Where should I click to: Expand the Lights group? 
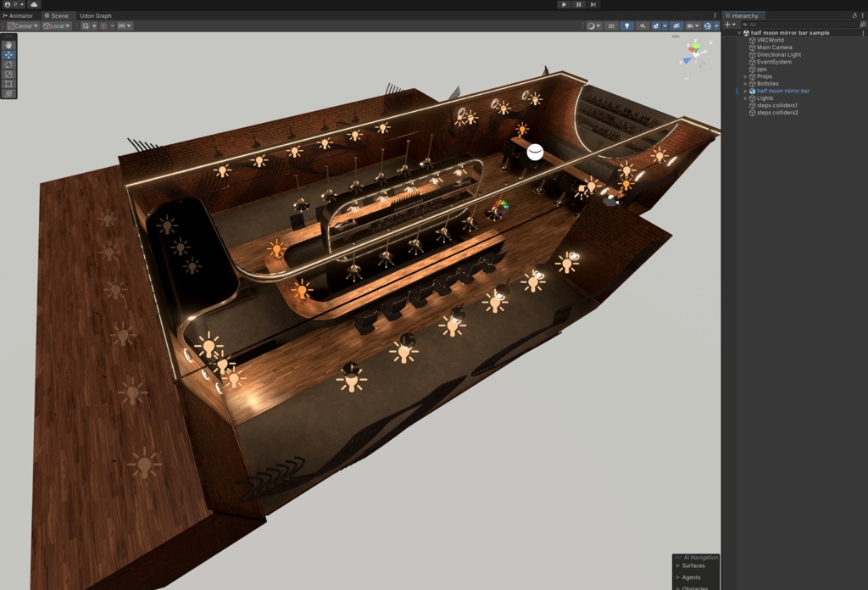(x=745, y=98)
